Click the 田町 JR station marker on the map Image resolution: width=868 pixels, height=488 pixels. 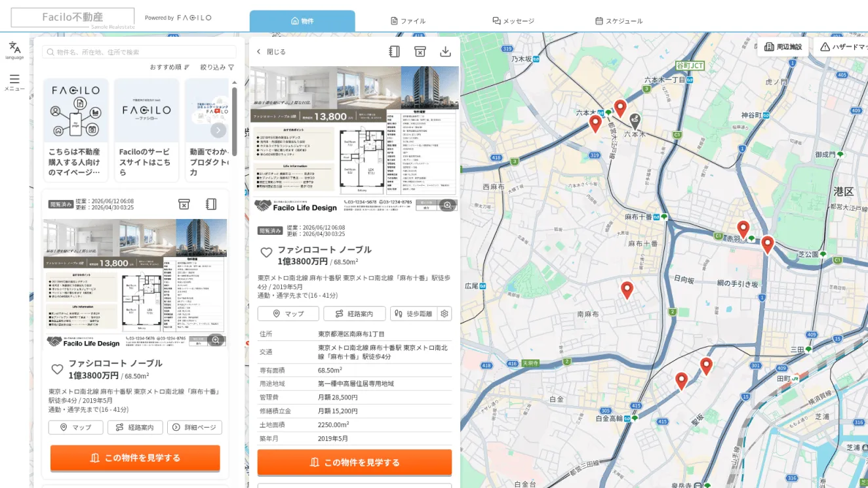tap(794, 378)
